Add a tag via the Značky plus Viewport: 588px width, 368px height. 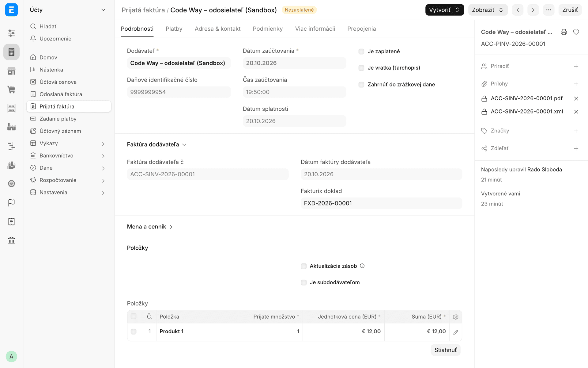[x=576, y=131]
